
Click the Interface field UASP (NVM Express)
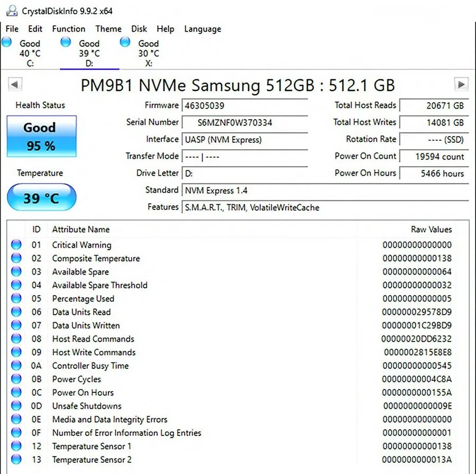pyautogui.click(x=245, y=140)
